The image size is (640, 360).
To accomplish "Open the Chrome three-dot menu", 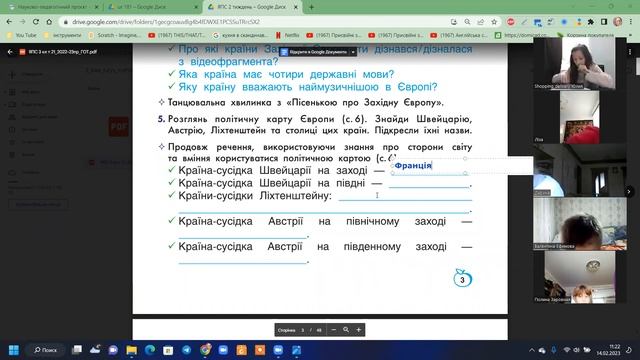I will pyautogui.click(x=631, y=22).
